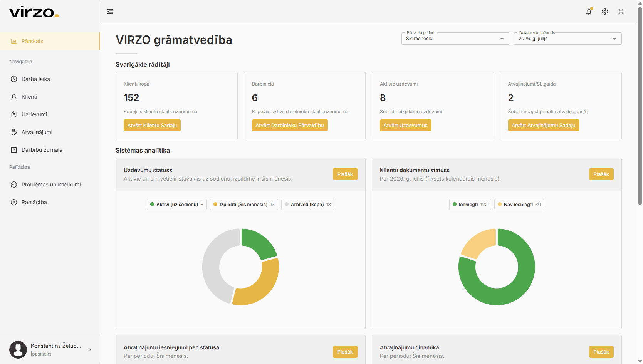Toggle the Nav iesniegti legend item
Screen dimensions: 643x364
[x=519, y=205]
